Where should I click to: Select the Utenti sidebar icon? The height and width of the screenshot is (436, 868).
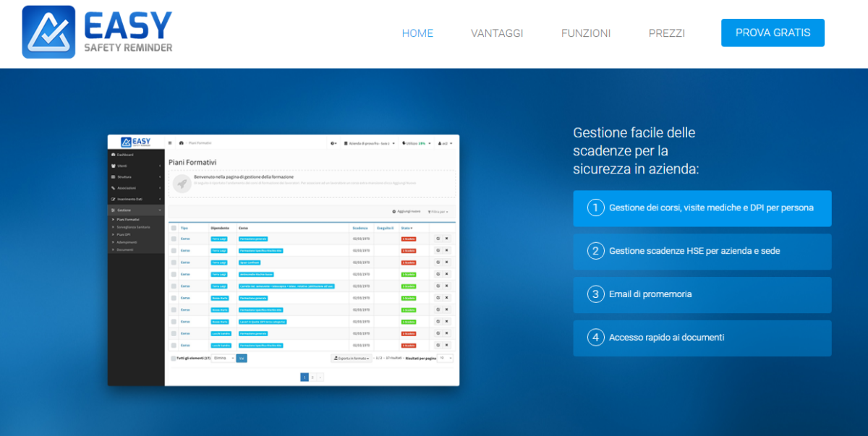click(113, 166)
